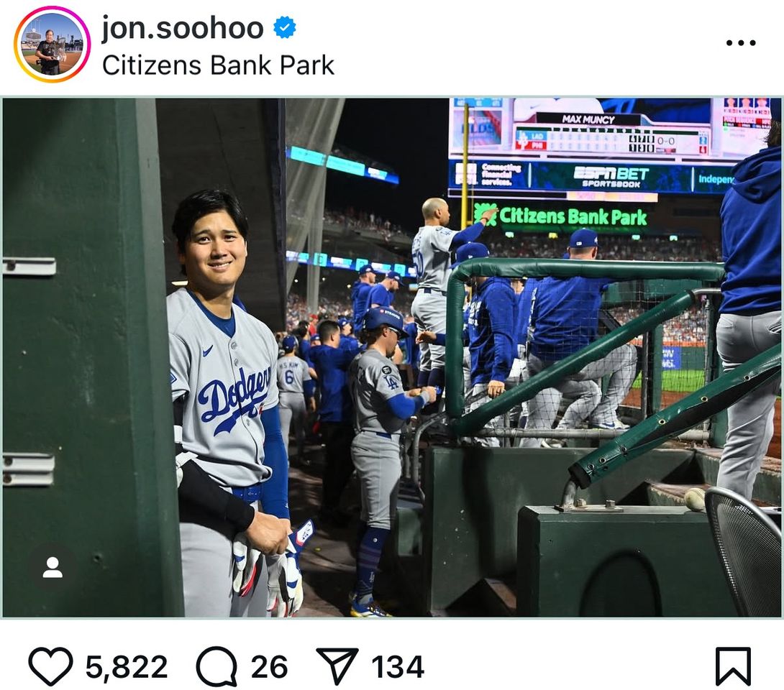Open the three-dot more options menu

pyautogui.click(x=740, y=43)
